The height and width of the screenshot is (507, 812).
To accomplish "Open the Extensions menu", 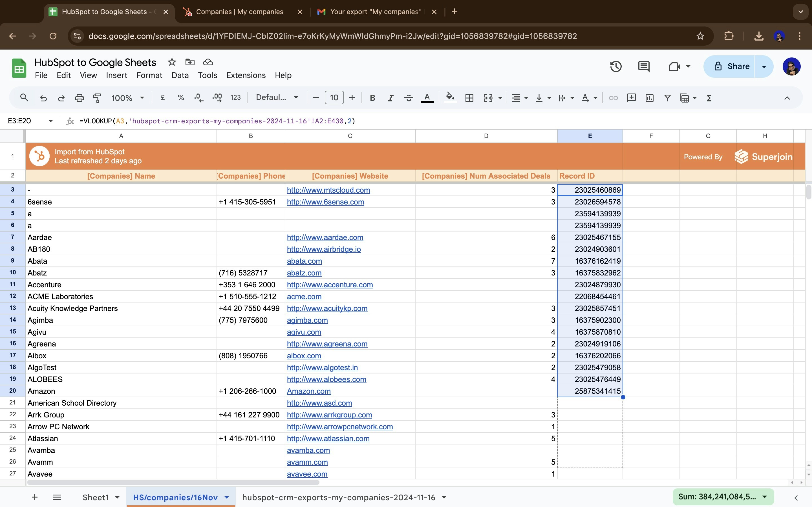I will coord(246,75).
